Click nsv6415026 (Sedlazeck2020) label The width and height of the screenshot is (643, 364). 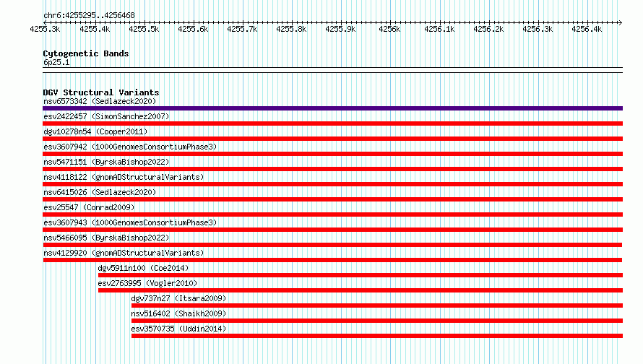pos(100,192)
